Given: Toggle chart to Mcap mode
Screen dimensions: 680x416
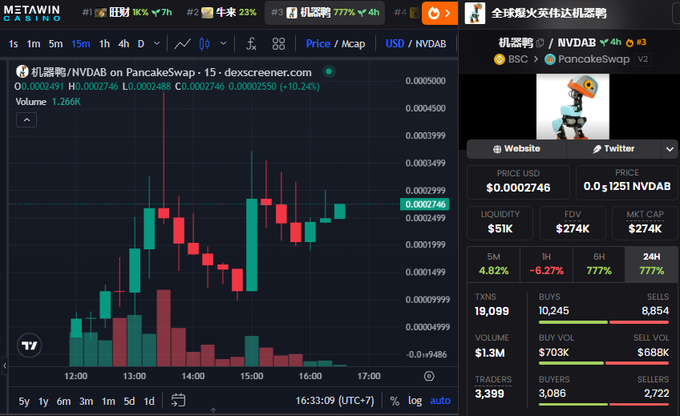Looking at the screenshot, I should [x=353, y=44].
